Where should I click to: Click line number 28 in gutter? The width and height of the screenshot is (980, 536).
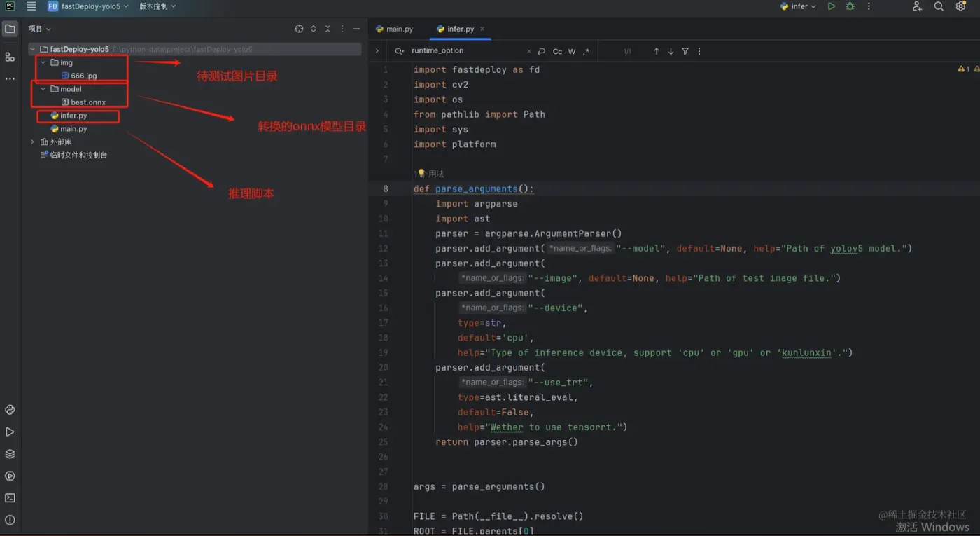click(383, 486)
